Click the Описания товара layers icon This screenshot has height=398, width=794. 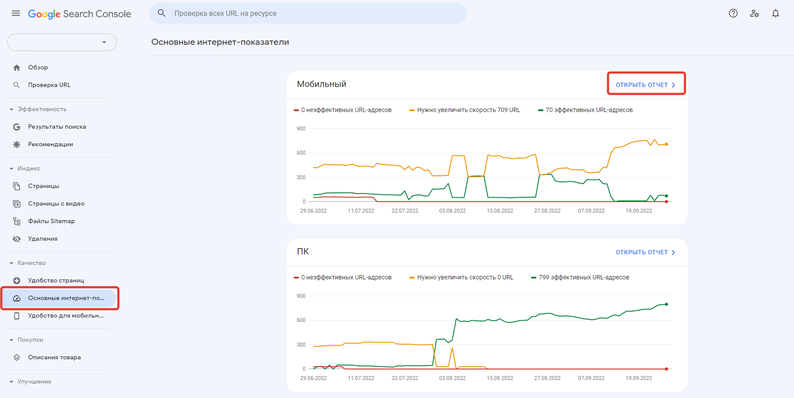coord(17,357)
